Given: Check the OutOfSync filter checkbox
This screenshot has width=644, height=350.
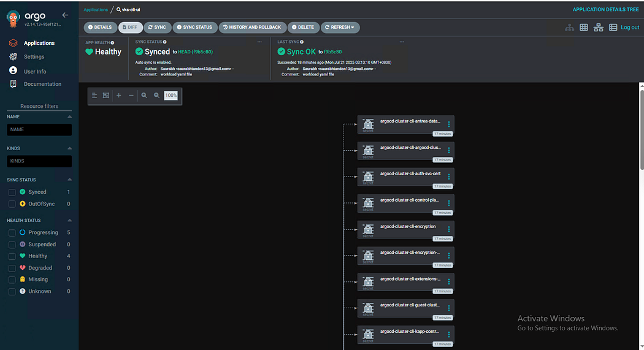Looking at the screenshot, I should point(12,204).
